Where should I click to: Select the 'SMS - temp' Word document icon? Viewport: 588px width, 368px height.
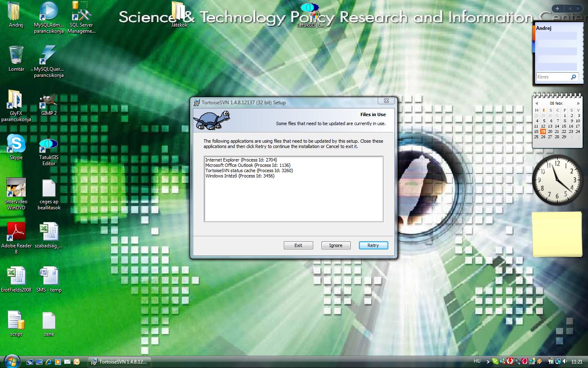[x=49, y=280]
